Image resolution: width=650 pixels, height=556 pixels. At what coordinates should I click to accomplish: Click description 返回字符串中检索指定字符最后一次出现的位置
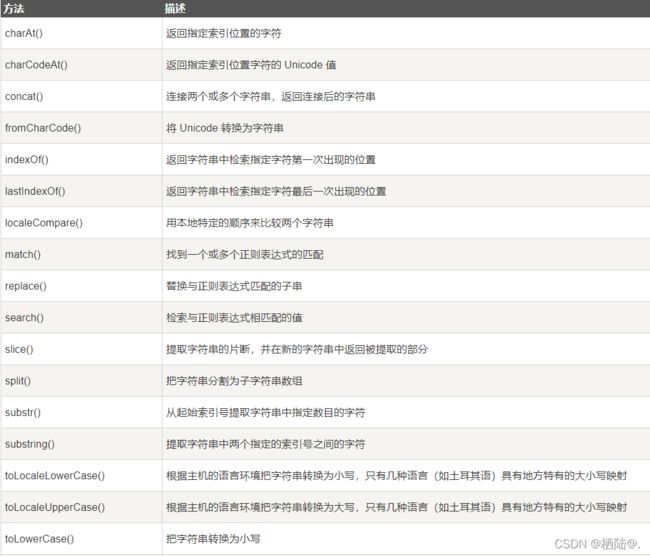(x=276, y=191)
